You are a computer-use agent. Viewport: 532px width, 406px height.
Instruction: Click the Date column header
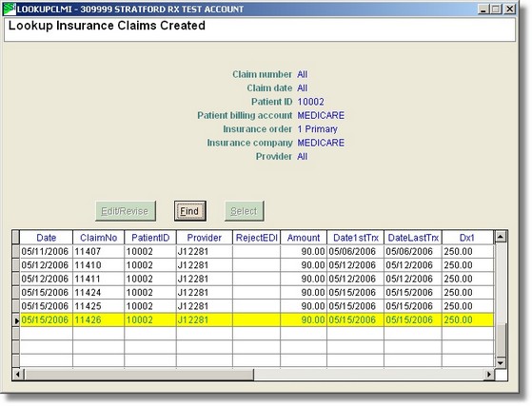tap(46, 238)
